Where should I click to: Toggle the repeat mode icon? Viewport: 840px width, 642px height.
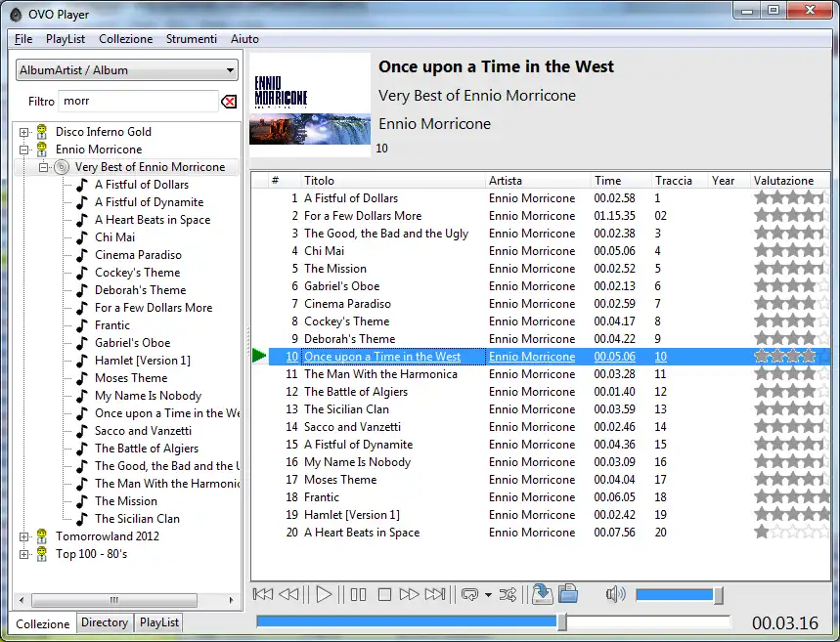pyautogui.click(x=469, y=594)
